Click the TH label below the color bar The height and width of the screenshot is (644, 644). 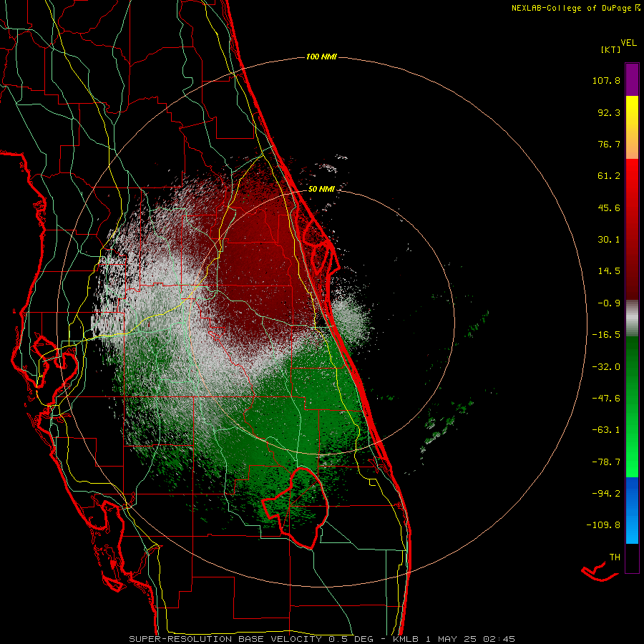615,557
